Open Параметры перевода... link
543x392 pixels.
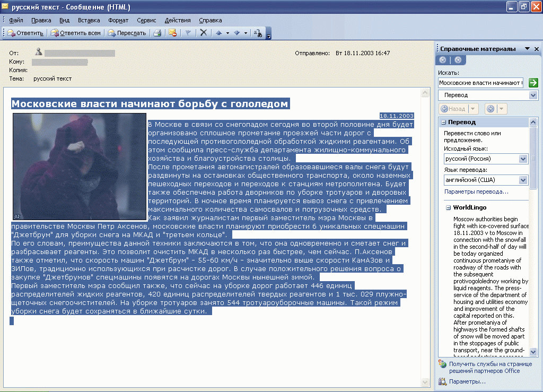pos(476,191)
